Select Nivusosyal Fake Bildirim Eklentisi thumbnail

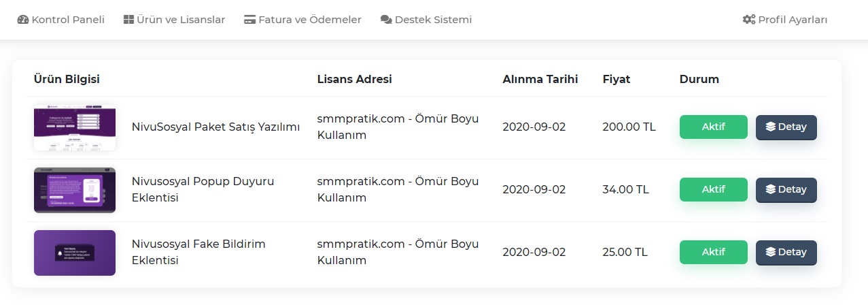[75, 253]
